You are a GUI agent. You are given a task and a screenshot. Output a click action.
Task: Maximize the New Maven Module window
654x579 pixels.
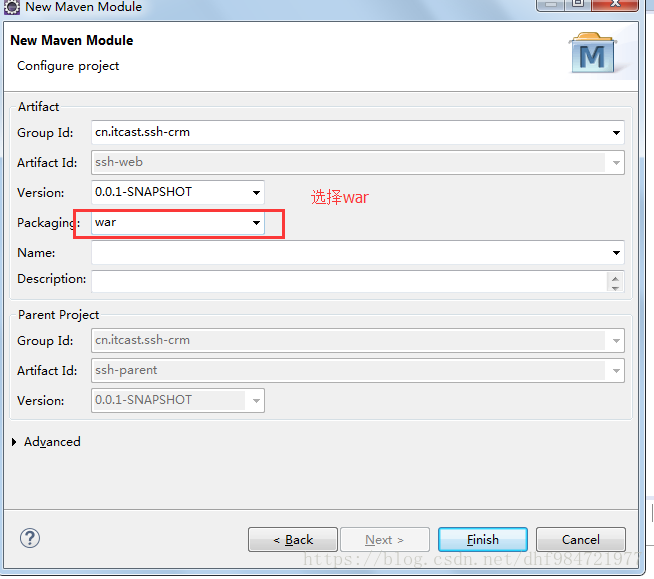click(578, 5)
